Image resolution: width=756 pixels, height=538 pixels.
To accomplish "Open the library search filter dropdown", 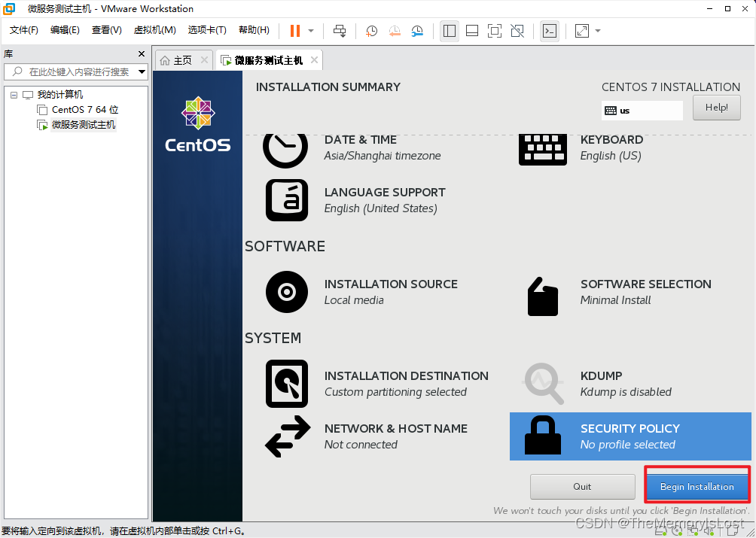I will (x=142, y=71).
